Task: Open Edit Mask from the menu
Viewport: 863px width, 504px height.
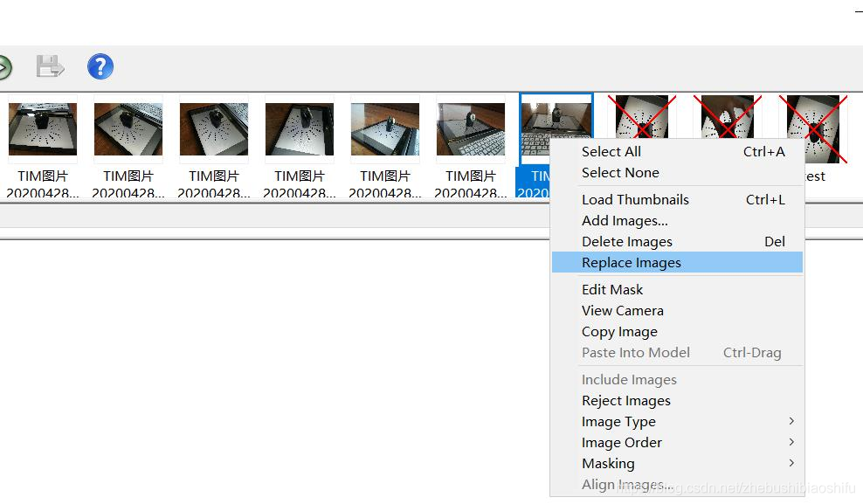Action: click(678, 289)
